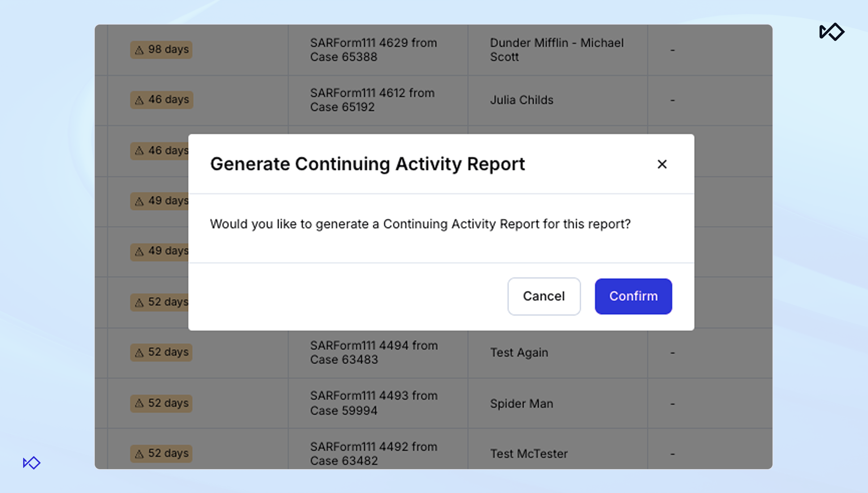Select the Julia Childs cell
868x493 pixels.
pyautogui.click(x=521, y=100)
